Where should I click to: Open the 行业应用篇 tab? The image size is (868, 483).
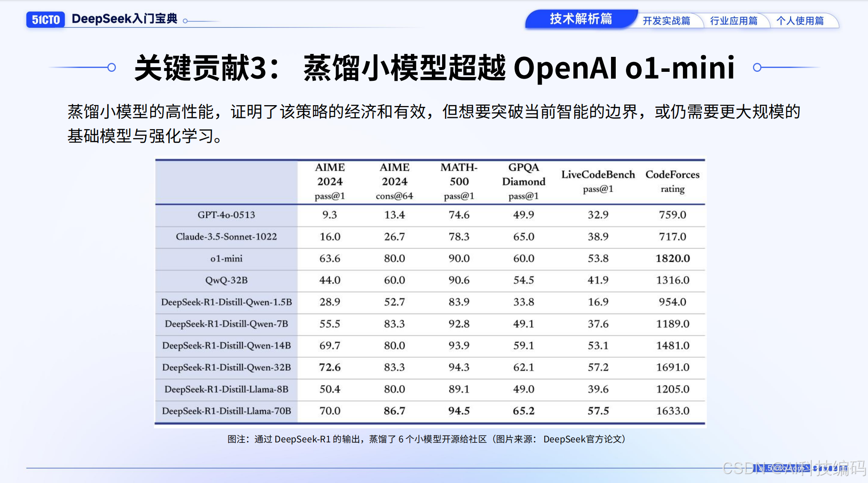(x=733, y=21)
